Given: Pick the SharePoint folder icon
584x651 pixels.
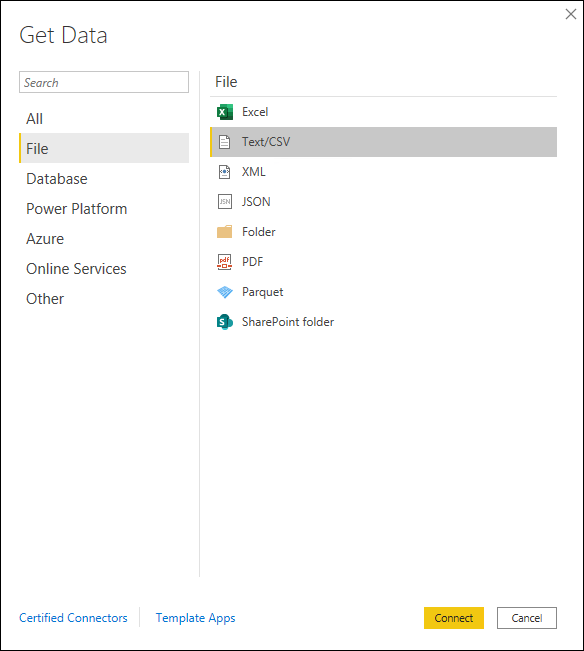Looking at the screenshot, I should point(225,322).
